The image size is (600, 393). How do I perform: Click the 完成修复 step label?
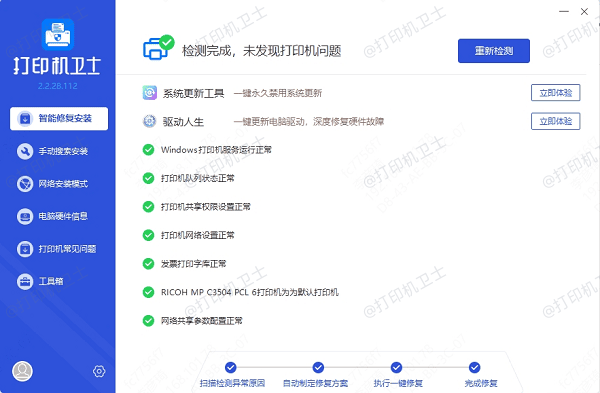pos(481,383)
